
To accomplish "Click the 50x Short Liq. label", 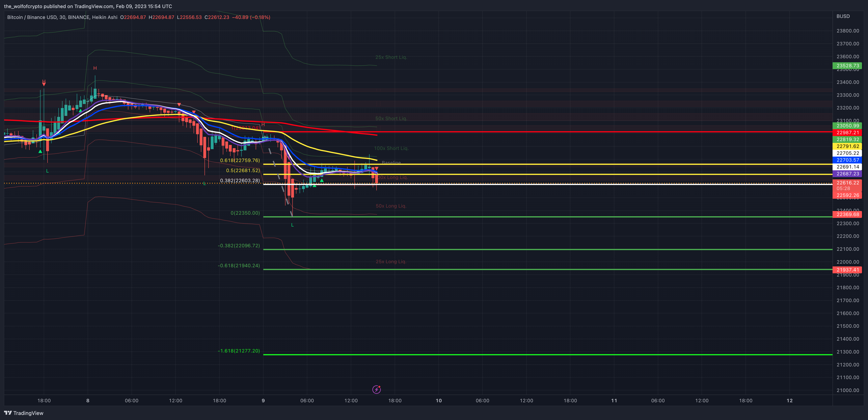I will (391, 119).
